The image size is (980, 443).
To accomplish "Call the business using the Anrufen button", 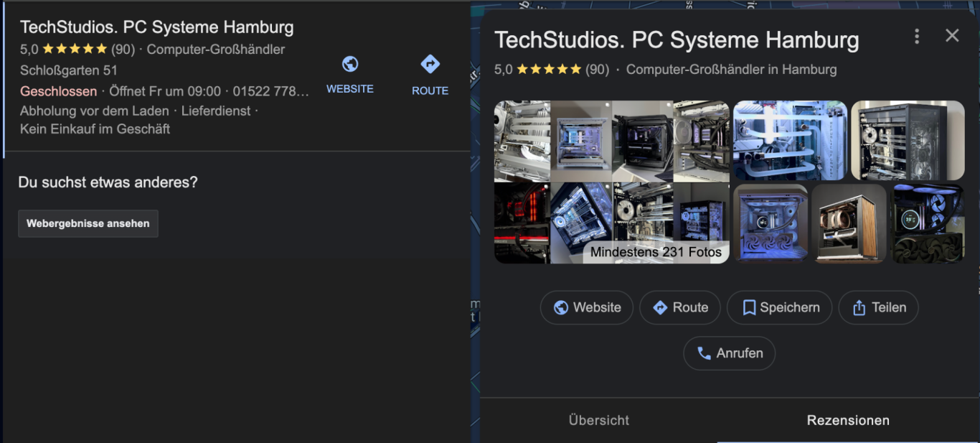I will (729, 353).
